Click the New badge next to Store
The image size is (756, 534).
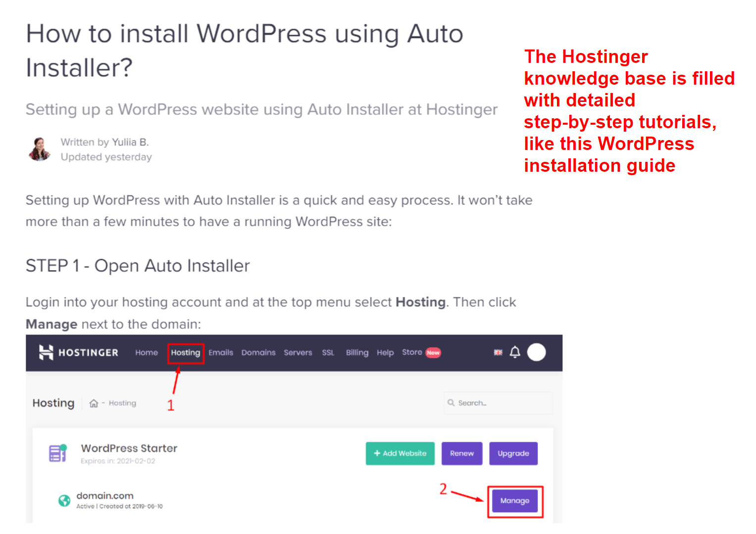tap(433, 353)
